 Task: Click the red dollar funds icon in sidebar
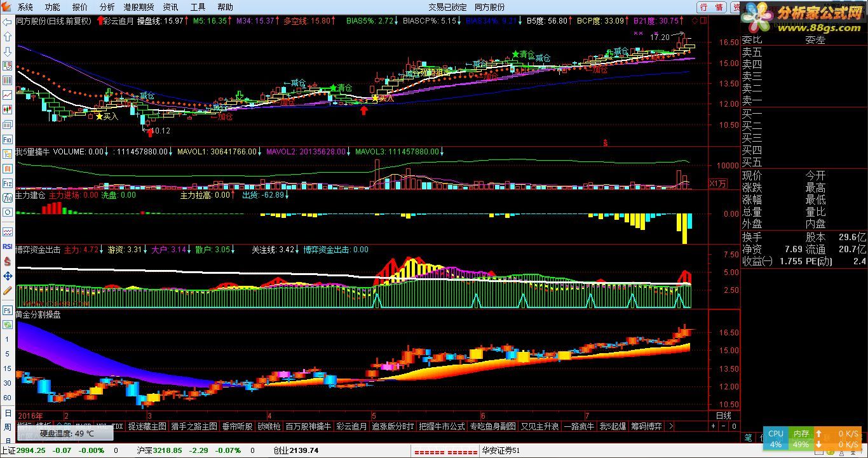8,261
